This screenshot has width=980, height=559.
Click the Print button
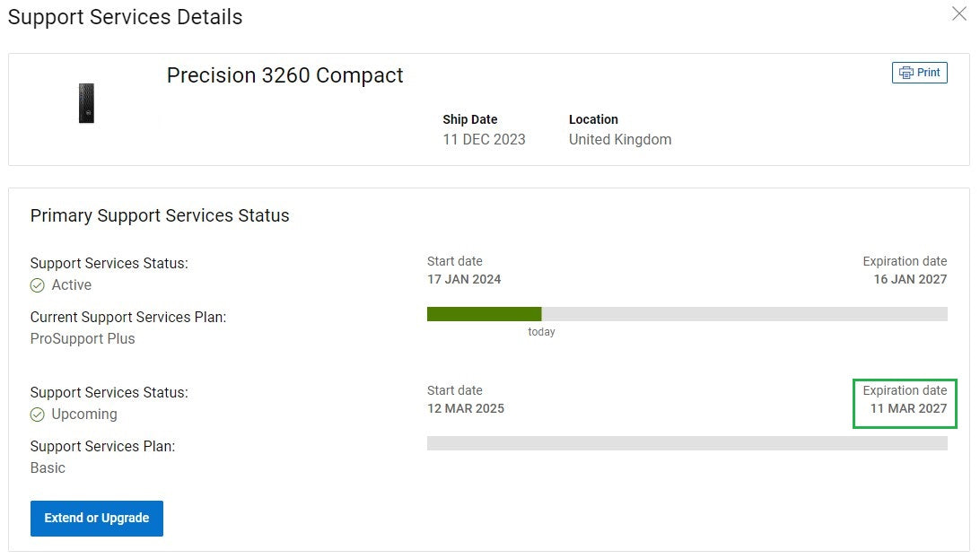(919, 73)
